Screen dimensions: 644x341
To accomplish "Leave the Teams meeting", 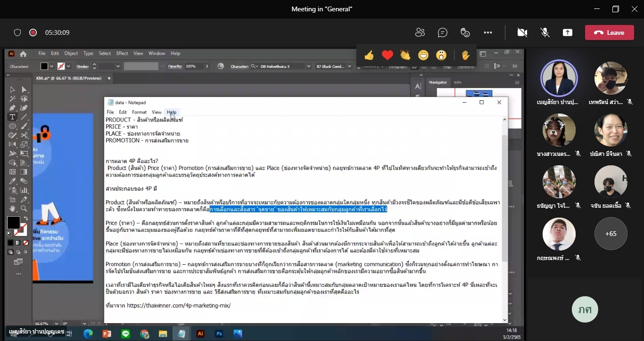I will click(x=609, y=32).
